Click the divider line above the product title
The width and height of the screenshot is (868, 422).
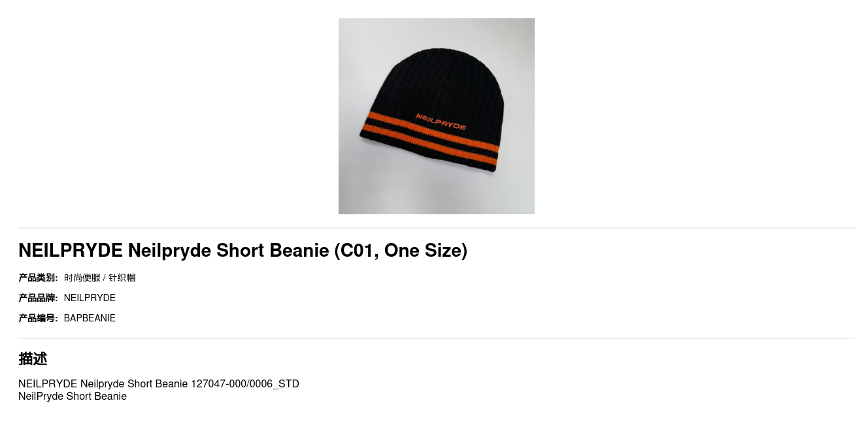pos(436,228)
